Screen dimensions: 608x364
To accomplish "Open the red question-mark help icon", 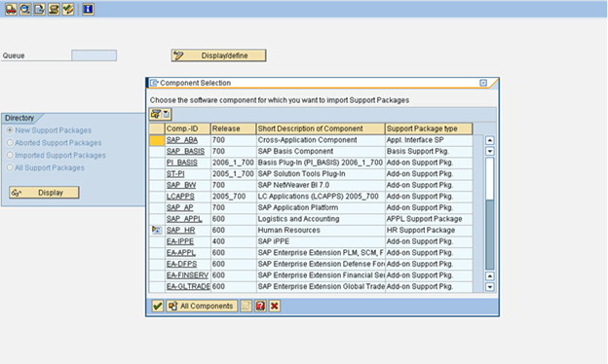I will click(260, 306).
